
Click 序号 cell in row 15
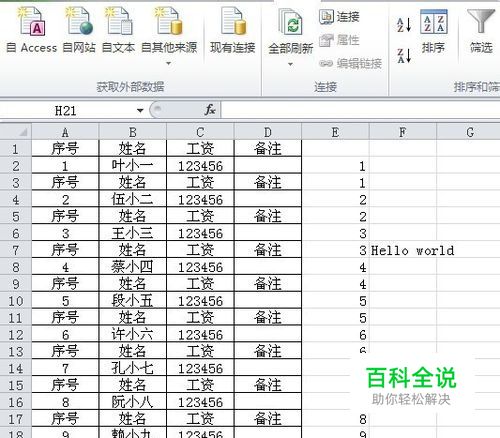pyautogui.click(x=65, y=385)
